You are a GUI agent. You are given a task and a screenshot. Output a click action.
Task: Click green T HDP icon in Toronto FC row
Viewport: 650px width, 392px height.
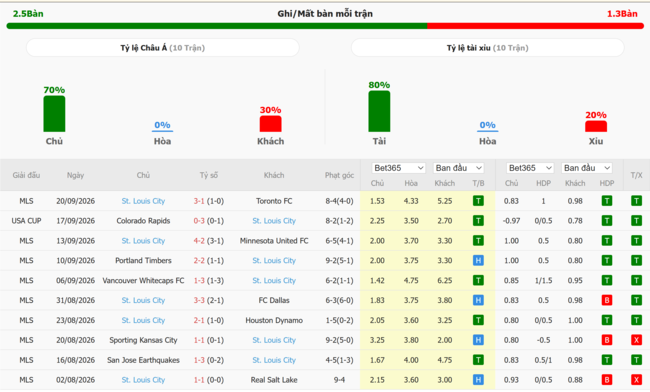pyautogui.click(x=607, y=201)
